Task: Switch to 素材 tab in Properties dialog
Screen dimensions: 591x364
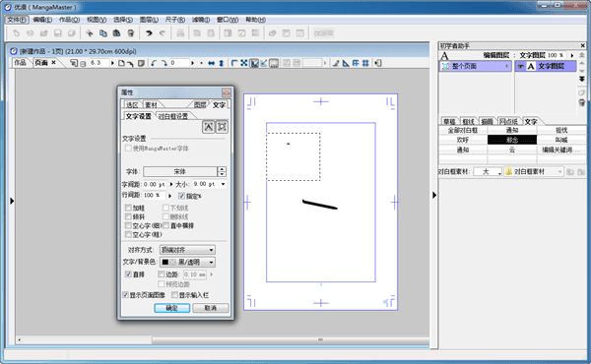Action: coord(151,104)
